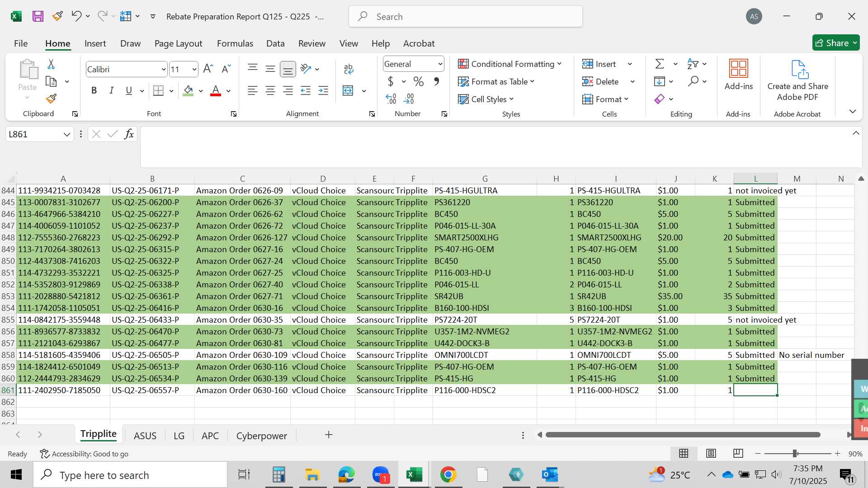Click the Insert Function fx icon
Viewport: 868px width, 488px height.
point(129,134)
